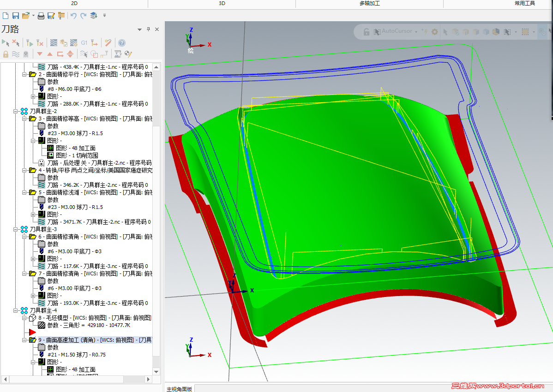Click the delete all operations dynamite icon

108,43
